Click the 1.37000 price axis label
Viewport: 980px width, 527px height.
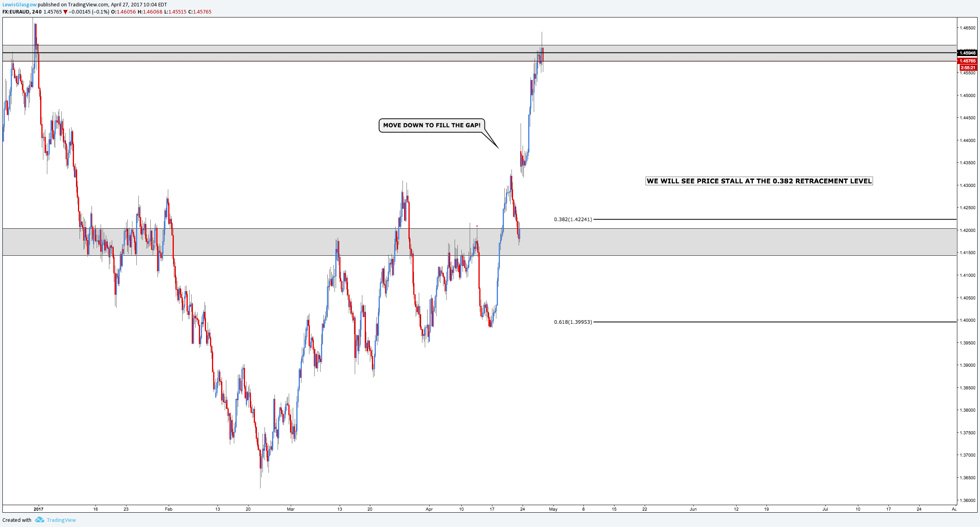[x=968, y=455]
